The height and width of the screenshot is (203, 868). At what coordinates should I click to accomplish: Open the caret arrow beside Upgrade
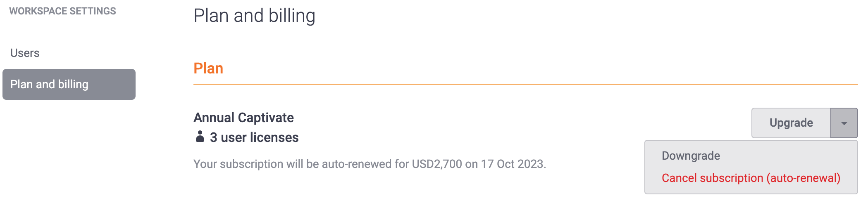[844, 123]
